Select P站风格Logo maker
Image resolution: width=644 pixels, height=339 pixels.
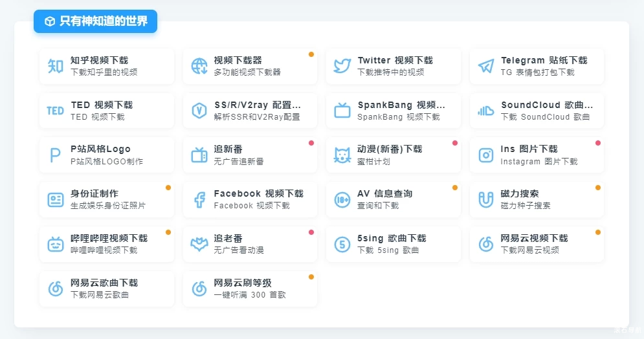pos(107,155)
